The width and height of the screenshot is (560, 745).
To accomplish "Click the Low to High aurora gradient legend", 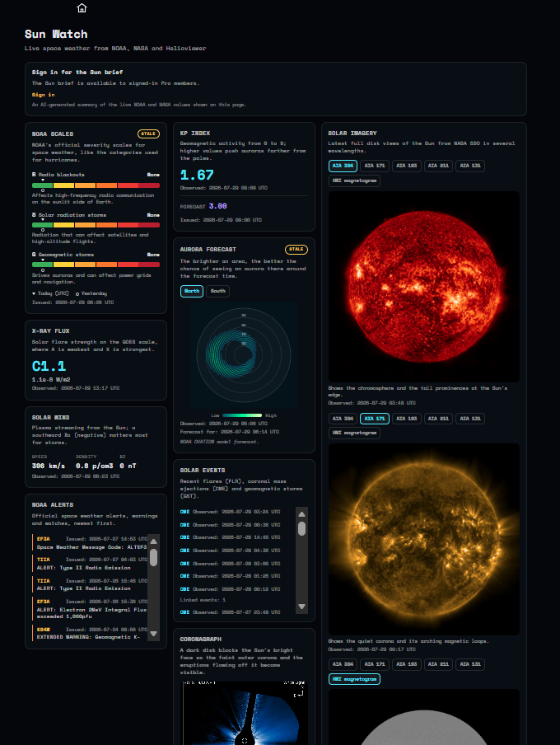I will click(x=242, y=415).
